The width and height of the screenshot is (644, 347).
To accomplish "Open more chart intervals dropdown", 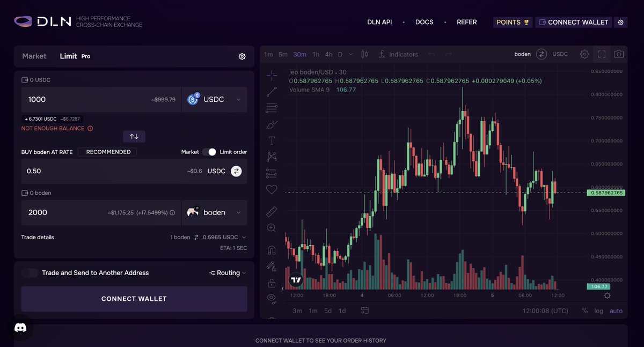I will click(351, 54).
